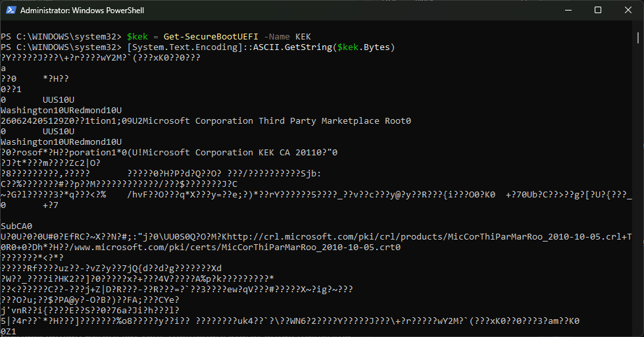This screenshot has width=644, height=337.
Task: Click the PowerShell icon in the title bar
Action: pyautogui.click(x=10, y=11)
